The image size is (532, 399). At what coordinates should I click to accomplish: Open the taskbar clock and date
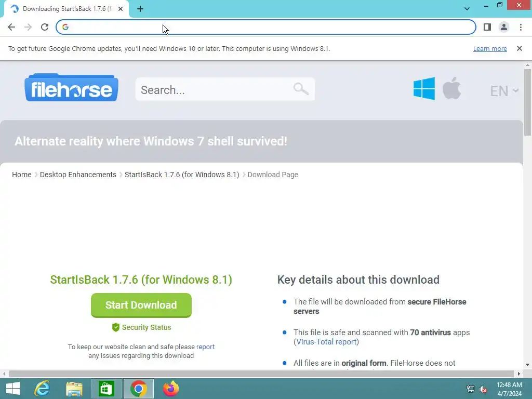coord(509,389)
